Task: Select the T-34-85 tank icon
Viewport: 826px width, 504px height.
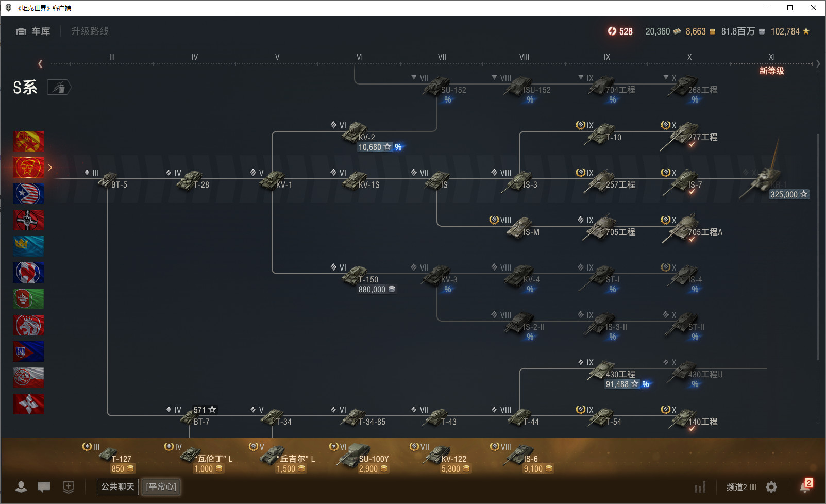Action: coord(355,416)
